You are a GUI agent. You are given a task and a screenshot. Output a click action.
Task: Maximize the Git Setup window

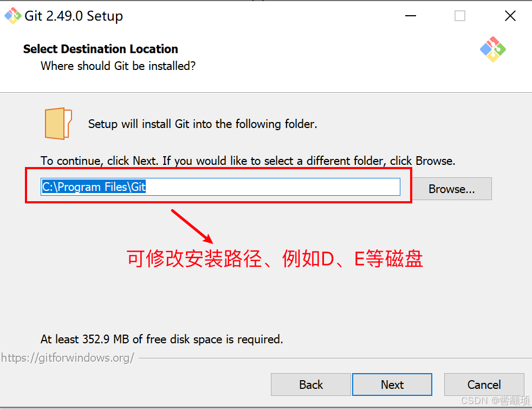(x=460, y=16)
